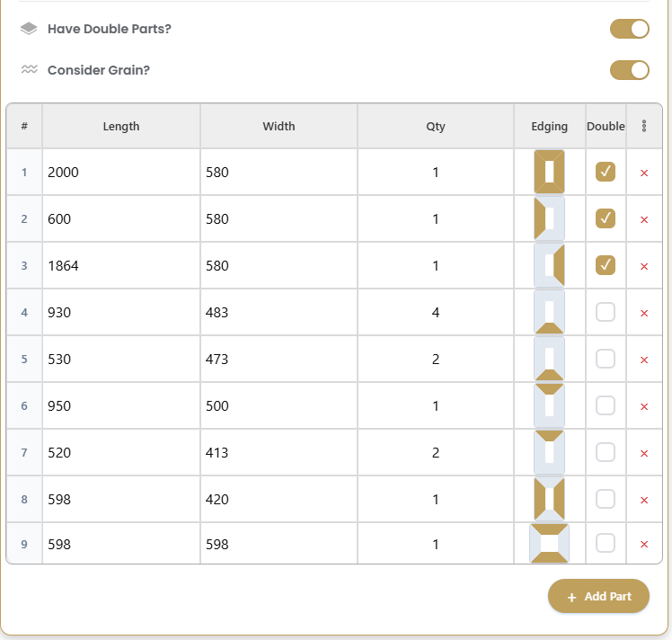This screenshot has width=672, height=640.
Task: Edit length 598 in row 8
Action: [x=121, y=499]
